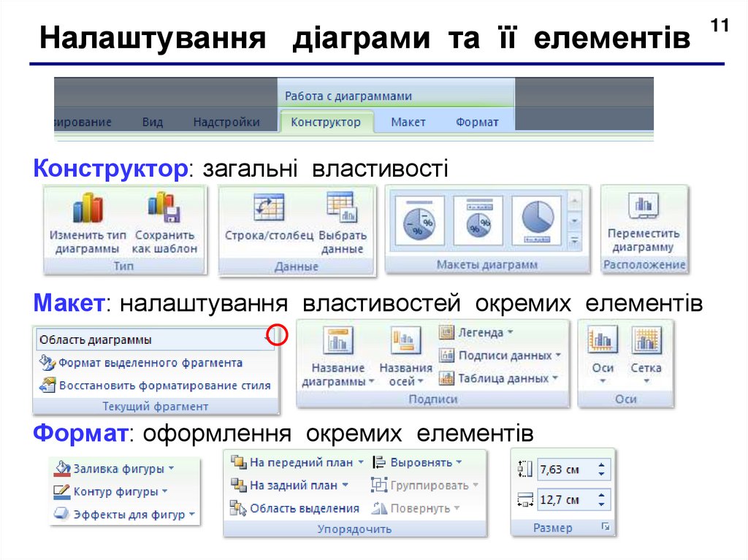Decrease shape width with spinner down arrow
Viewport: 748px width, 560px height.
tap(602, 505)
